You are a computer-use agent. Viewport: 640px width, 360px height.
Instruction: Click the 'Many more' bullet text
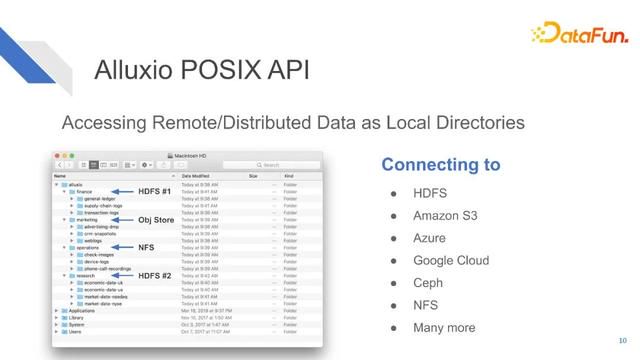click(444, 328)
